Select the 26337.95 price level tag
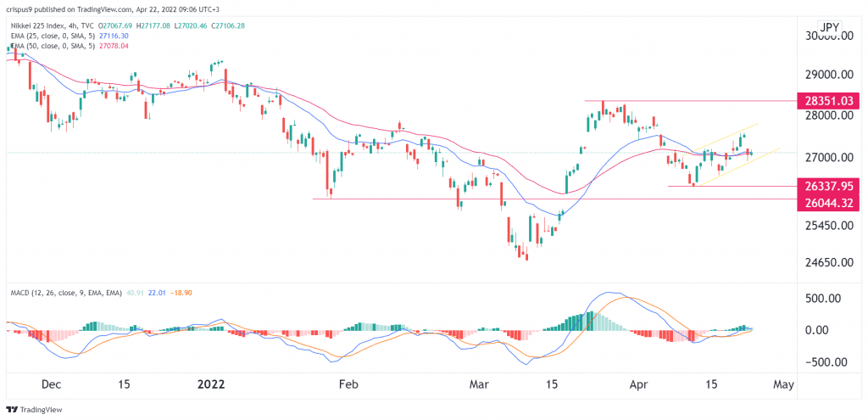868x420 pixels. pos(828,186)
